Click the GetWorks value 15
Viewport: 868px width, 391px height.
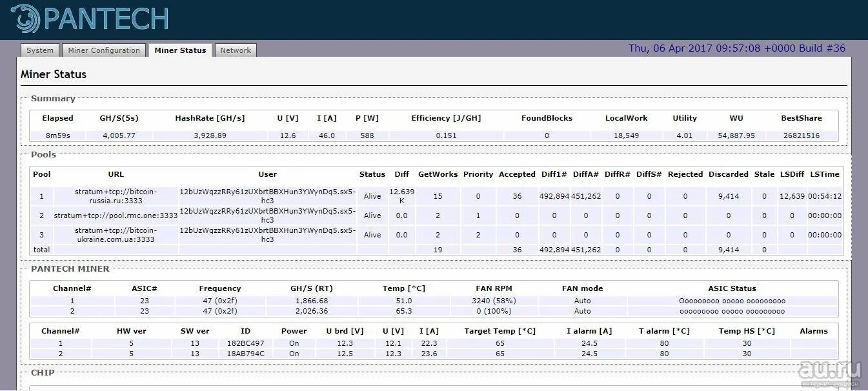[438, 196]
